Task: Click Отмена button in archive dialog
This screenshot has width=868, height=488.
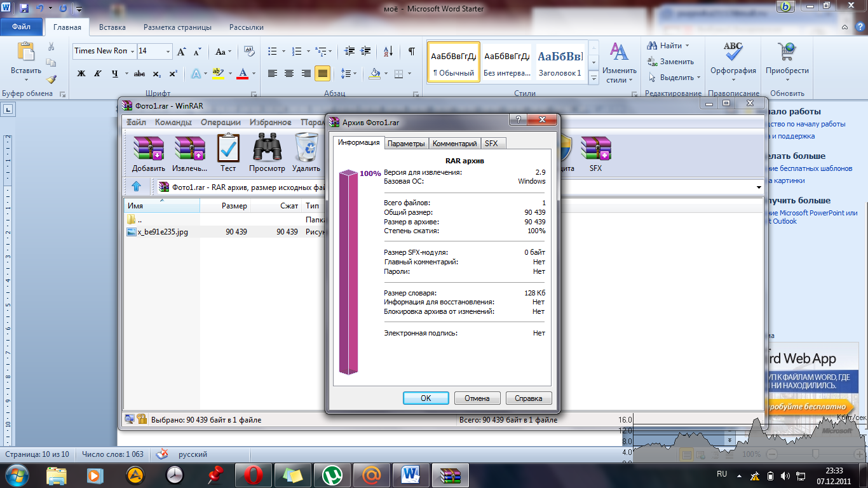Action: click(477, 398)
